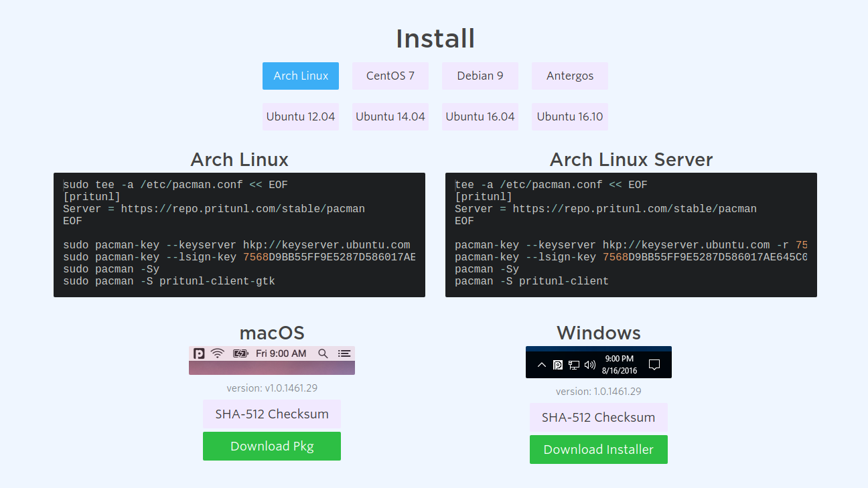Switch to the Ubuntu 16.10 tab
Viewport: 868px width, 488px height.
coord(570,116)
